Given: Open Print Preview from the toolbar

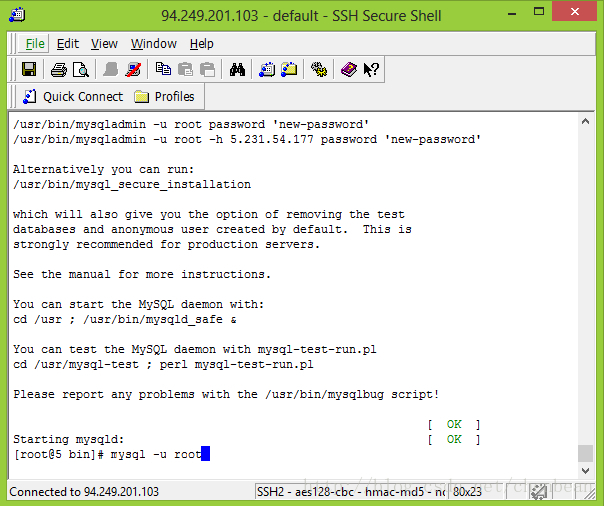Looking at the screenshot, I should (x=81, y=70).
